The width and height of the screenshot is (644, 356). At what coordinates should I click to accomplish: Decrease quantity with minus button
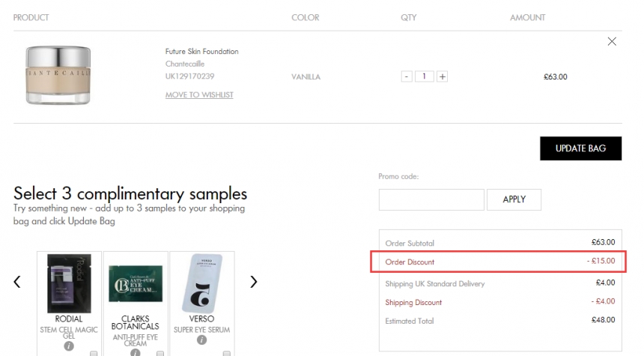[x=407, y=76]
